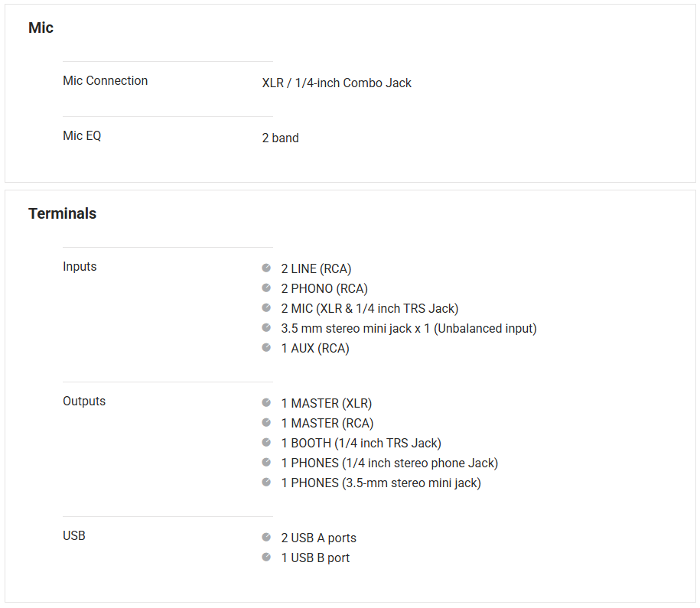Click the 3.5 mm stereo mini jack input entry
The height and width of the screenshot is (608, 700).
click(x=409, y=329)
